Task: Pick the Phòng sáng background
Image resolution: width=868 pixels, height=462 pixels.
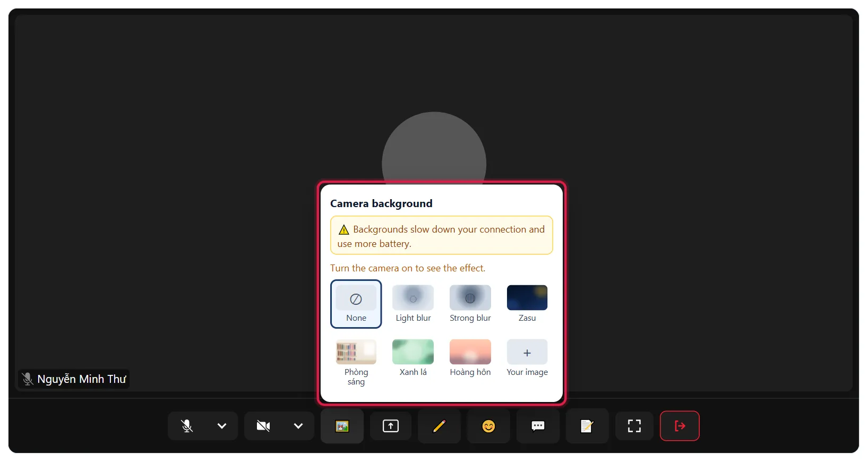Action: tap(356, 363)
